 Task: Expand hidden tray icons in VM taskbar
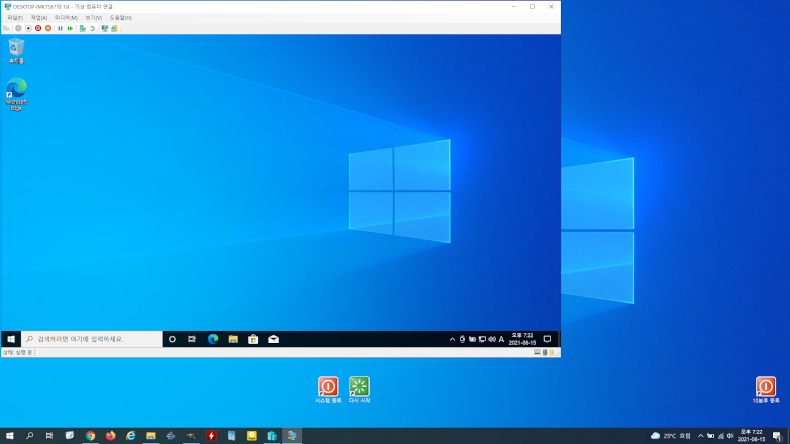452,340
